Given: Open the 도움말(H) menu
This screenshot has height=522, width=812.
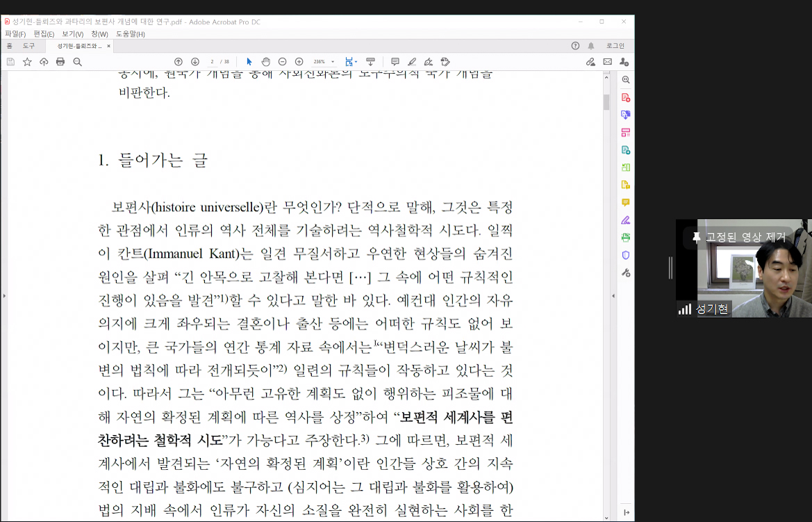Looking at the screenshot, I should tap(130, 33).
